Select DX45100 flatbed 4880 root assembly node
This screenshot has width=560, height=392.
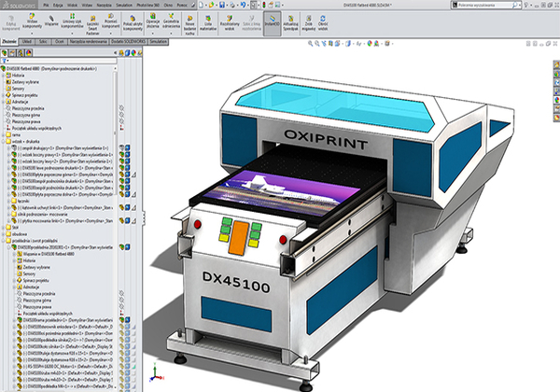[49, 68]
